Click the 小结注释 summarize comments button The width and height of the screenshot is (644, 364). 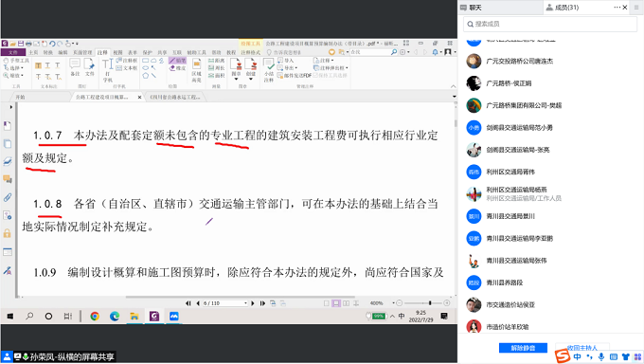click(269, 70)
